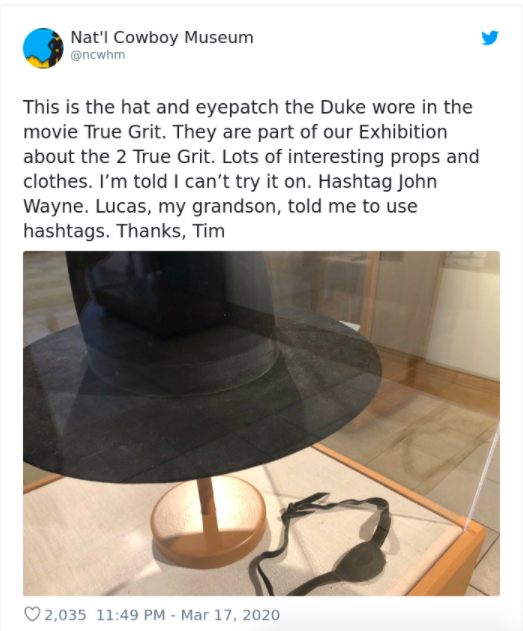Open the Nat'l Cowboy Museum profile avatar

43,48
